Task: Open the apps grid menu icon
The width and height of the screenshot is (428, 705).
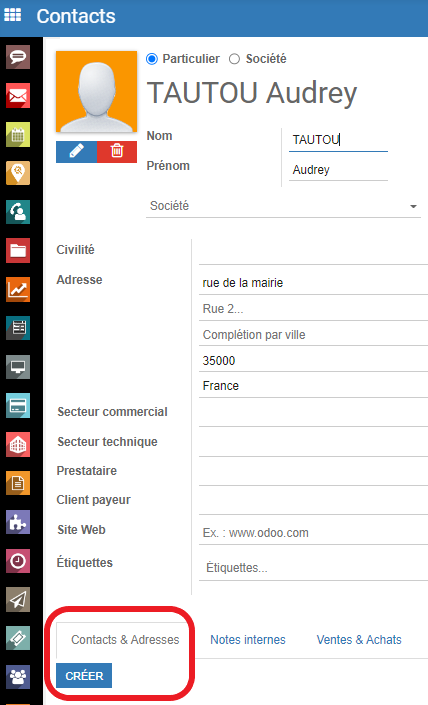Action: [x=13, y=15]
